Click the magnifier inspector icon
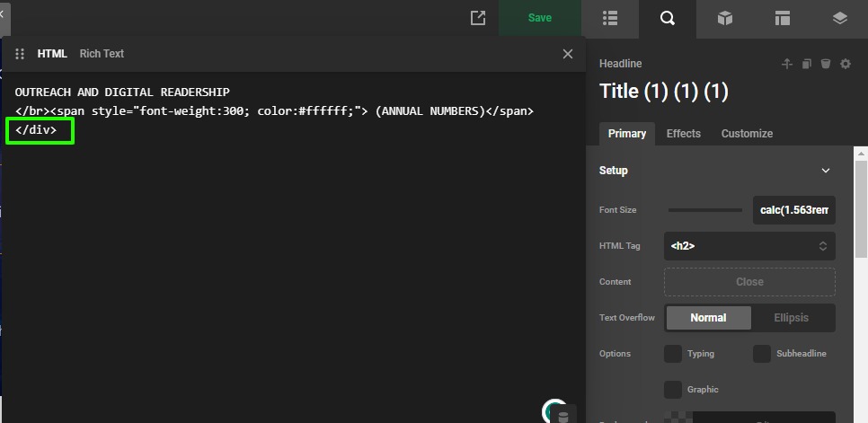 (x=668, y=18)
